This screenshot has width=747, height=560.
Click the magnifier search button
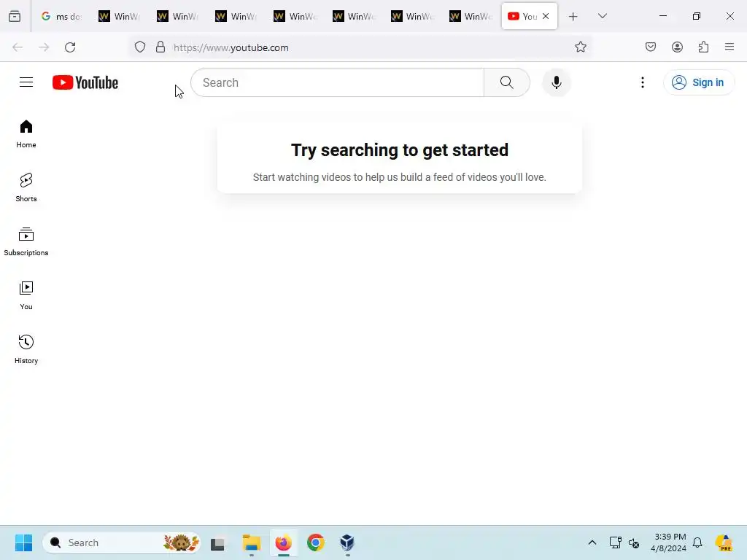tap(507, 82)
